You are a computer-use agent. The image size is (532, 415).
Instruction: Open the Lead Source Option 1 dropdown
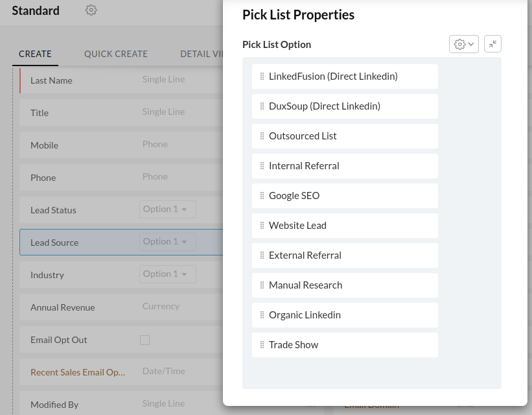[x=168, y=242]
